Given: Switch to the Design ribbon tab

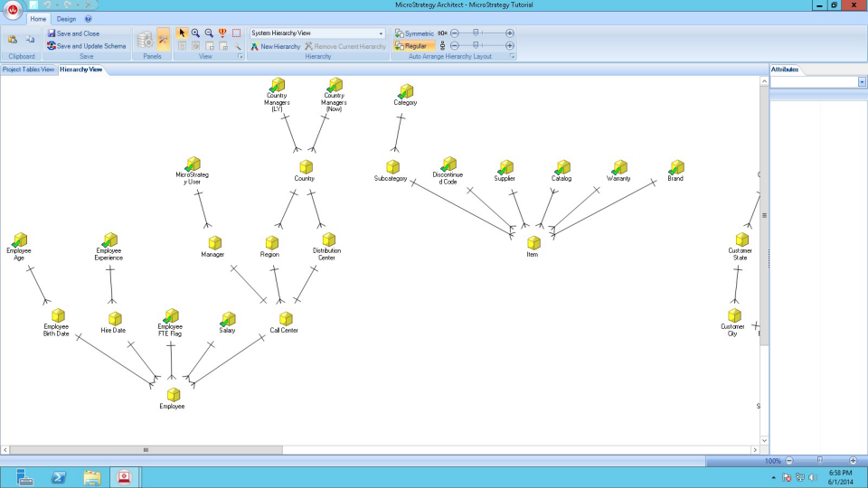Looking at the screenshot, I should click(x=66, y=18).
